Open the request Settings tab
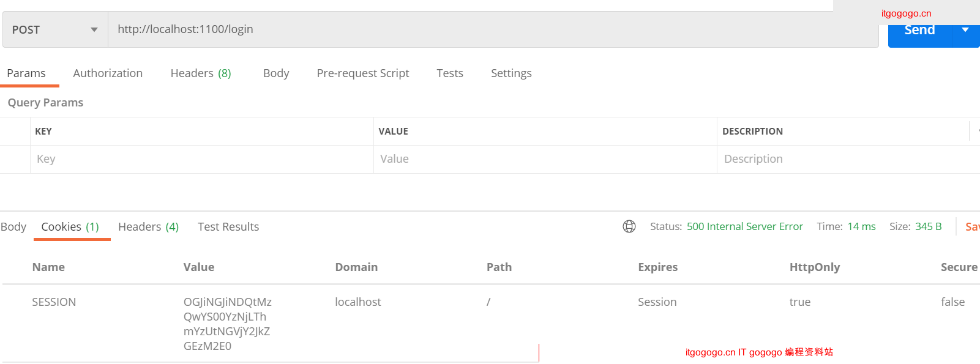980x364 pixels. [x=511, y=73]
